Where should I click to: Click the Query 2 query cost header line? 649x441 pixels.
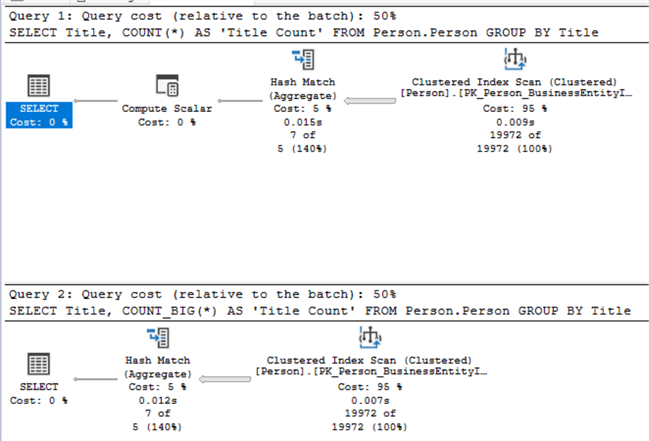click(x=202, y=294)
